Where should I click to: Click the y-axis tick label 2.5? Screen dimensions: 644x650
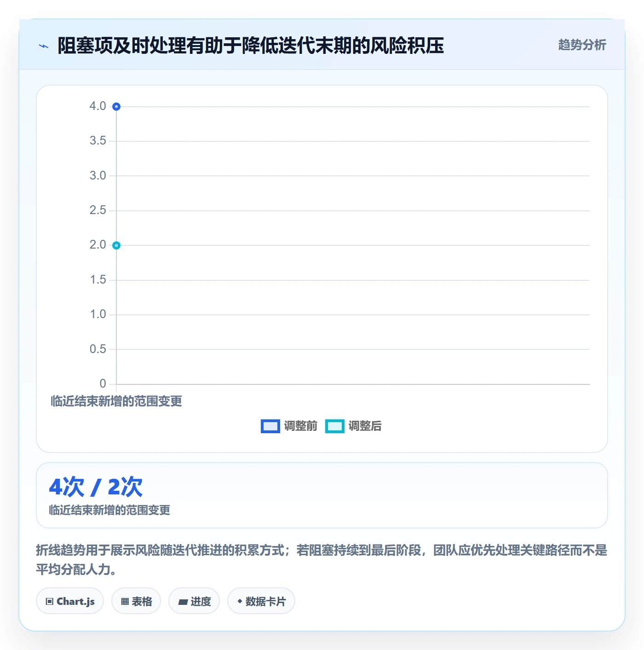coord(98,210)
